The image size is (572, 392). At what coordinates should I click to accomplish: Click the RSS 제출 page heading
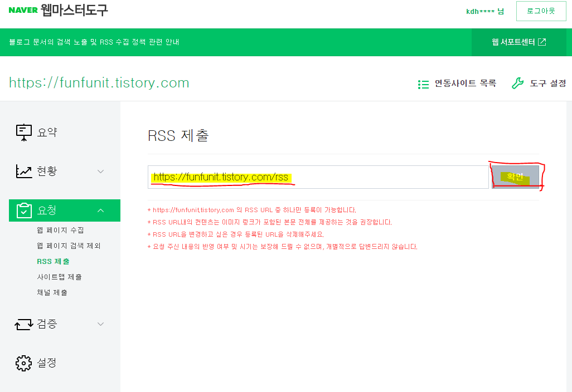pos(178,135)
